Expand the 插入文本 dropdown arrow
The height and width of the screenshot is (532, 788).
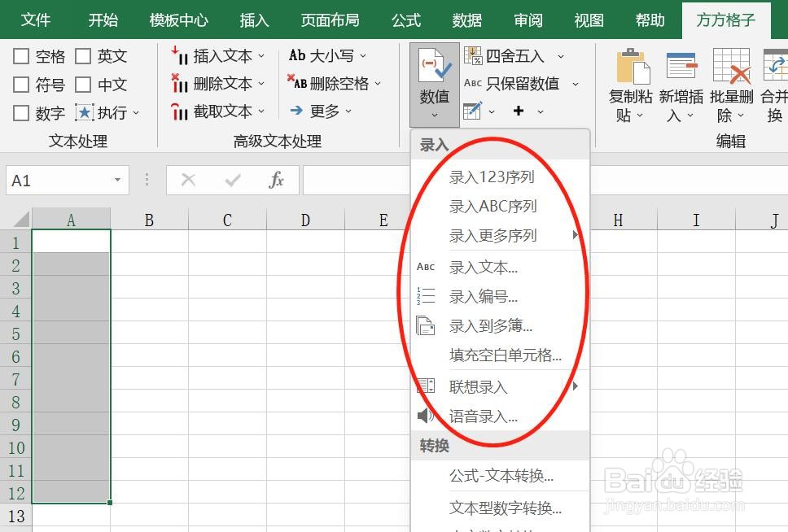[261, 56]
